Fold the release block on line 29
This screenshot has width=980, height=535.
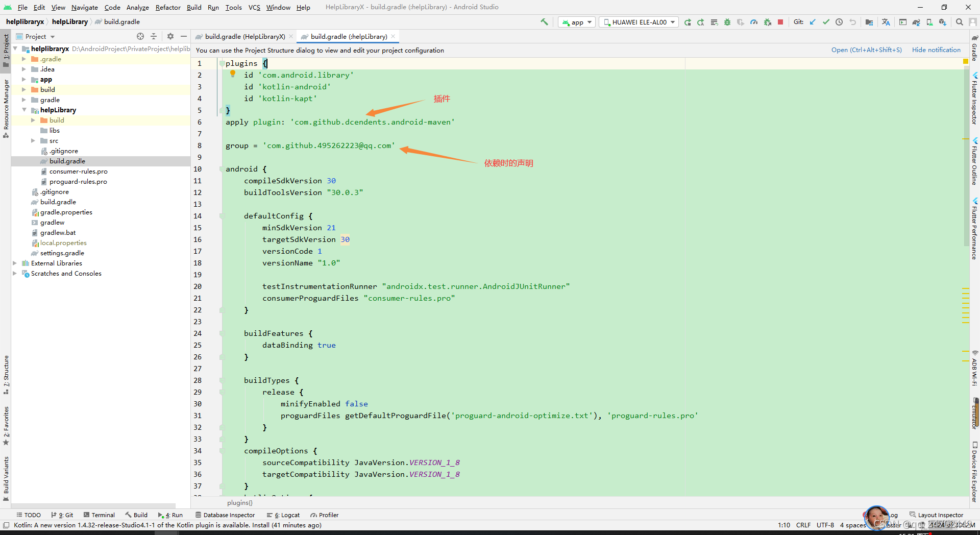pyautogui.click(x=222, y=392)
